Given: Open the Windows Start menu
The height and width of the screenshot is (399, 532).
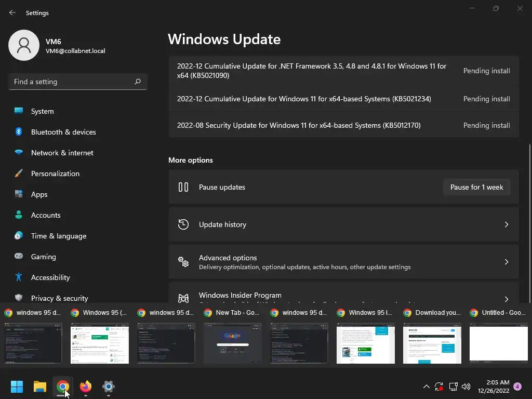Looking at the screenshot, I should coord(17,387).
